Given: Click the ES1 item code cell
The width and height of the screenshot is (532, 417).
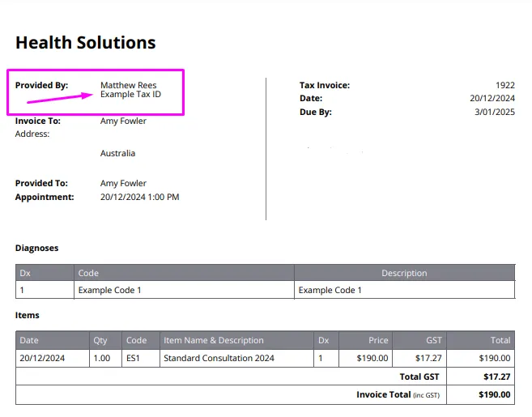Looking at the screenshot, I should [x=141, y=358].
